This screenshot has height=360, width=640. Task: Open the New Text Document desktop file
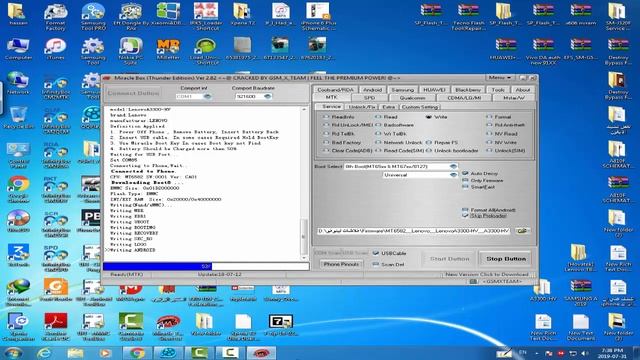(x=580, y=327)
